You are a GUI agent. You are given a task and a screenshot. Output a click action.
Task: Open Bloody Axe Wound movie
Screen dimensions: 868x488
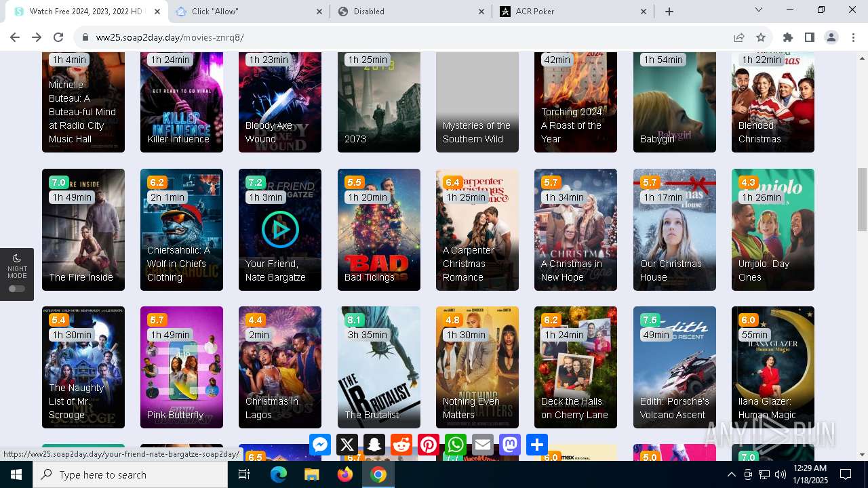(280, 102)
